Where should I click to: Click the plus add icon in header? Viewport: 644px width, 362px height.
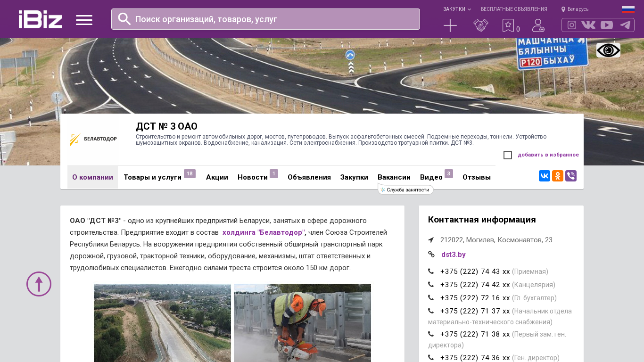tap(450, 25)
